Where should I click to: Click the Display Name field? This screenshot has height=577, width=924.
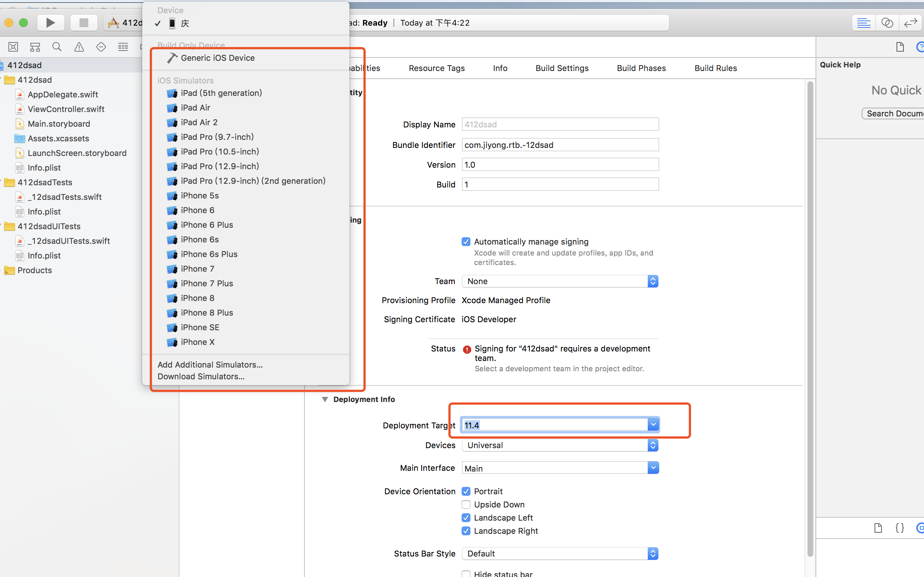coord(560,124)
